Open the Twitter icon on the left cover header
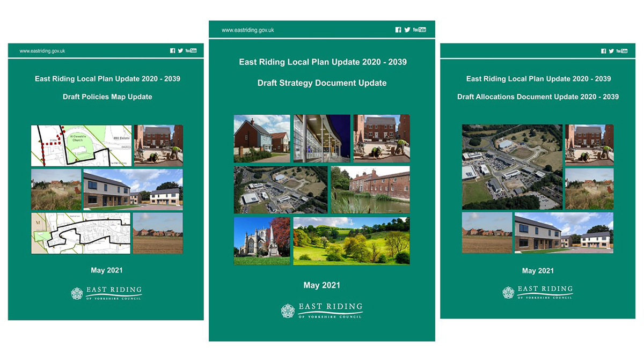The width and height of the screenshot is (644, 362). pyautogui.click(x=181, y=50)
